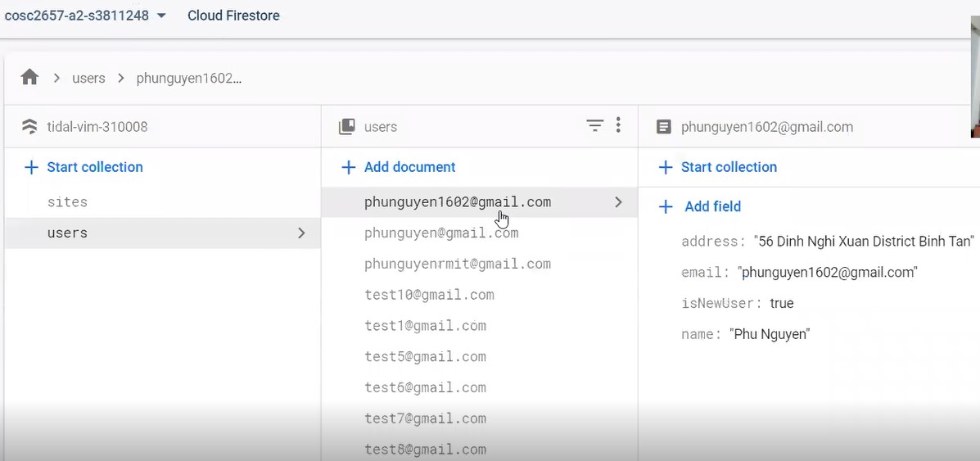Click the chevron on phunguyen1602@gmail.com row
This screenshot has width=980, height=461.
[618, 202]
